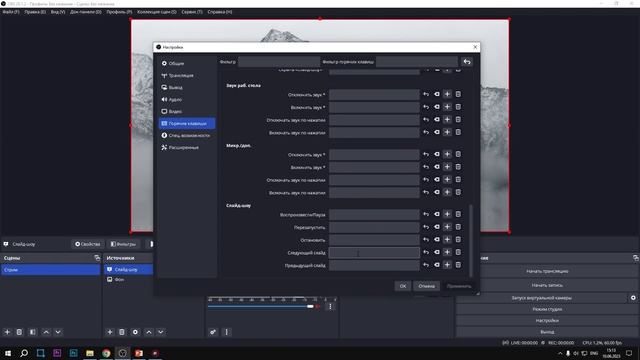Revert the Предыдущий слайд hotkey
The height and width of the screenshot is (360, 640).
click(426, 265)
